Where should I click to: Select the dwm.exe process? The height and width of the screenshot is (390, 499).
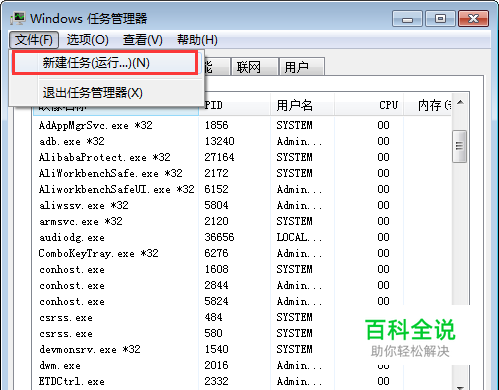(60, 365)
